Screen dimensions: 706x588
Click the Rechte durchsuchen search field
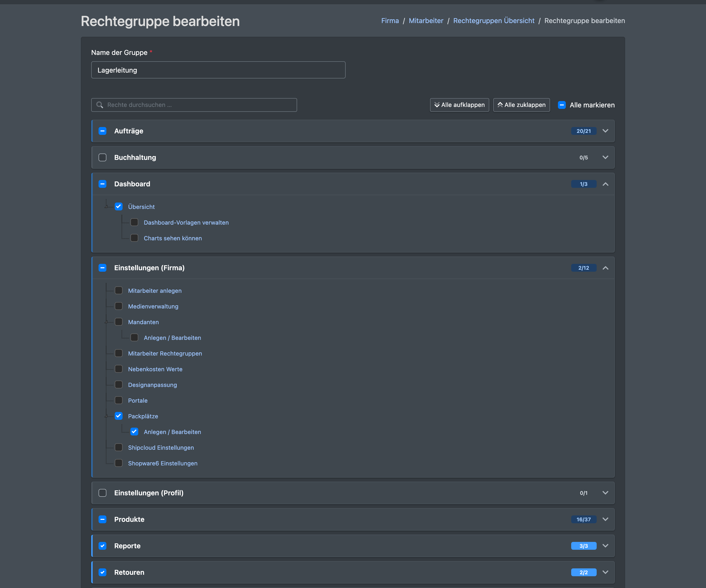tap(194, 105)
